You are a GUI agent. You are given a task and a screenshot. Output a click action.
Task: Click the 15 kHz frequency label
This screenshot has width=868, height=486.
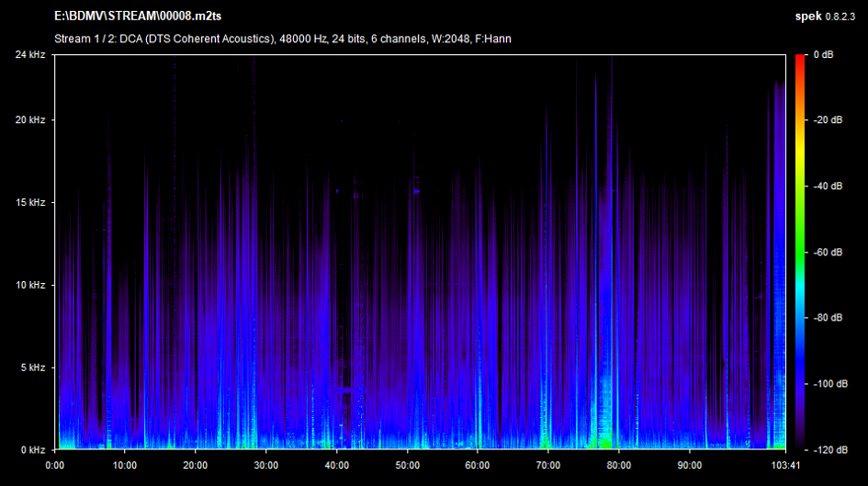pyautogui.click(x=32, y=202)
